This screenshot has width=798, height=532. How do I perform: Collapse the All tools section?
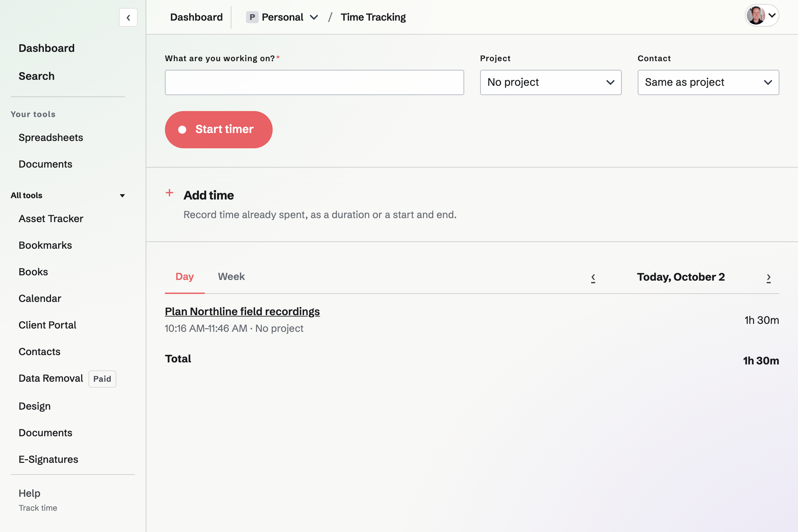[x=68, y=196]
